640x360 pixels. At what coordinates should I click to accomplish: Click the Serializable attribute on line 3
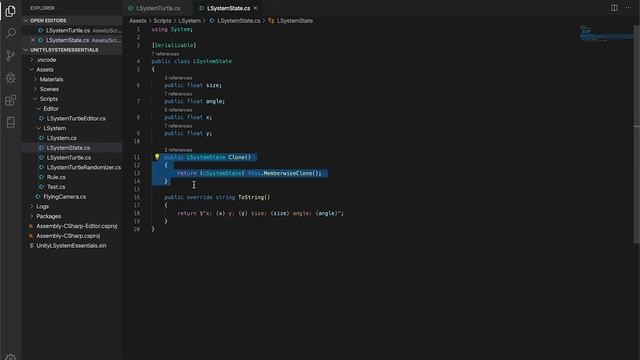pos(174,45)
